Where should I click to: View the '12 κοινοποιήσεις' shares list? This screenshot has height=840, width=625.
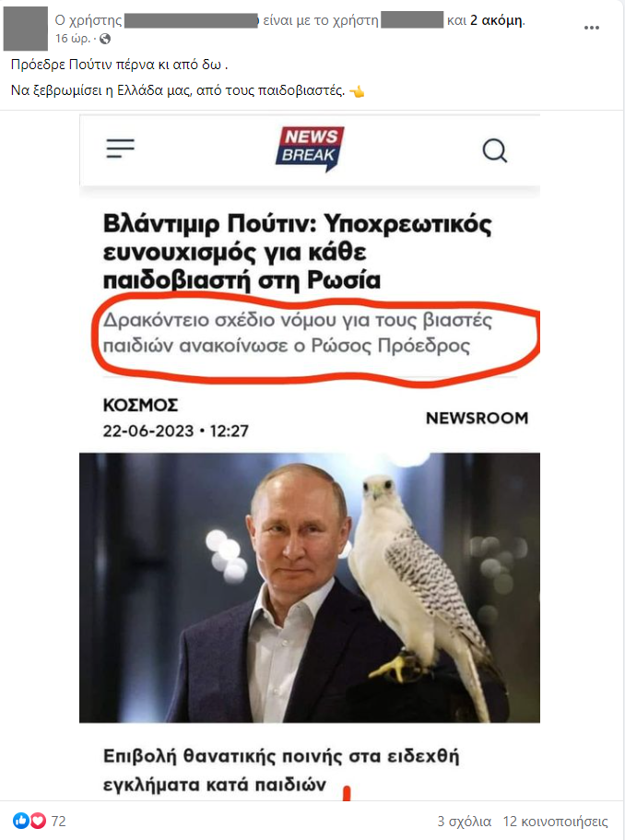555,822
